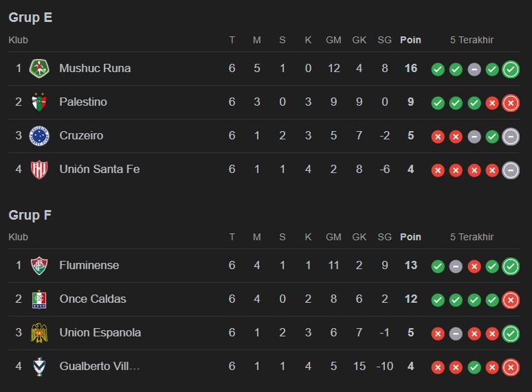
Task: Click Palestino's latest loss result icon
Action: point(510,103)
